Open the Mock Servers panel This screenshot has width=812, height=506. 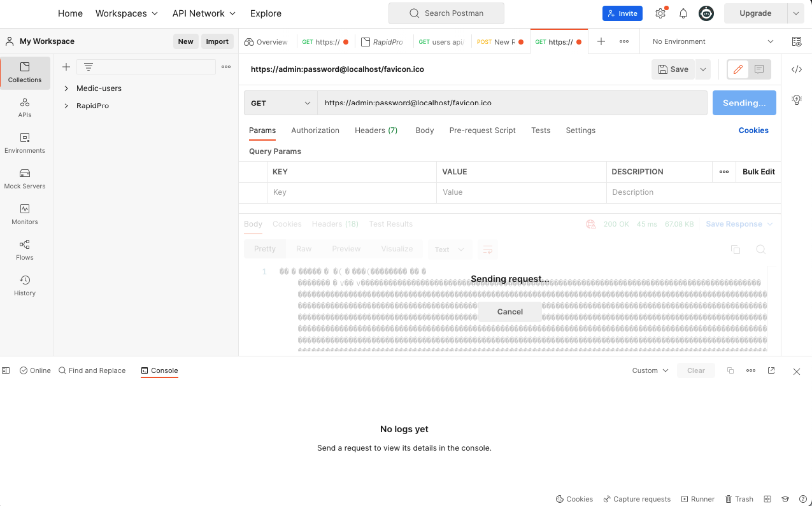[x=24, y=179]
